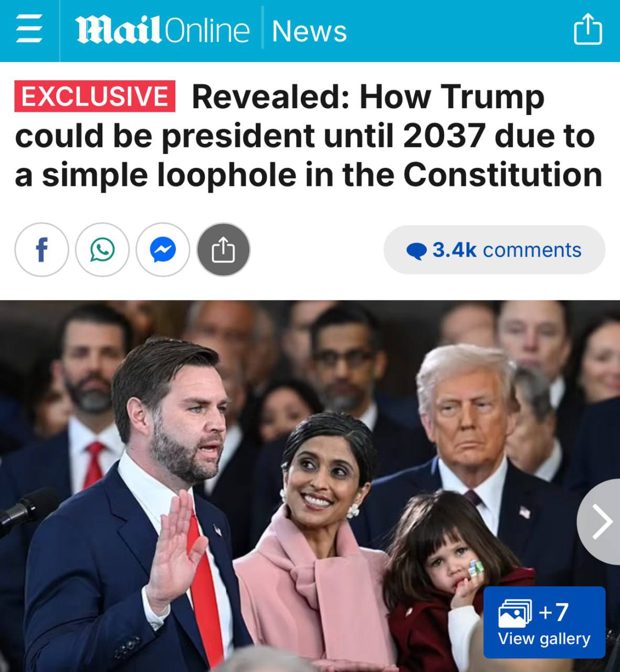Tap the blue speech bubble comment icon
This screenshot has width=620, height=672.
point(416,251)
